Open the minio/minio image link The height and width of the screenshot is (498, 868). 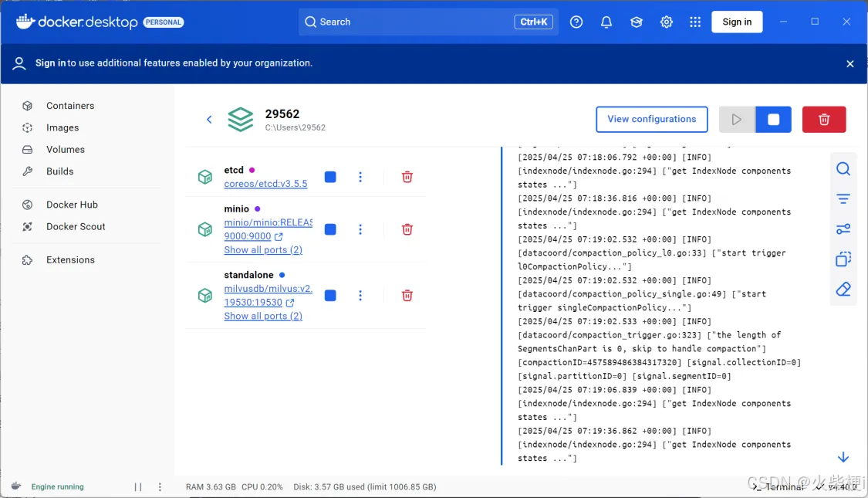(x=269, y=222)
